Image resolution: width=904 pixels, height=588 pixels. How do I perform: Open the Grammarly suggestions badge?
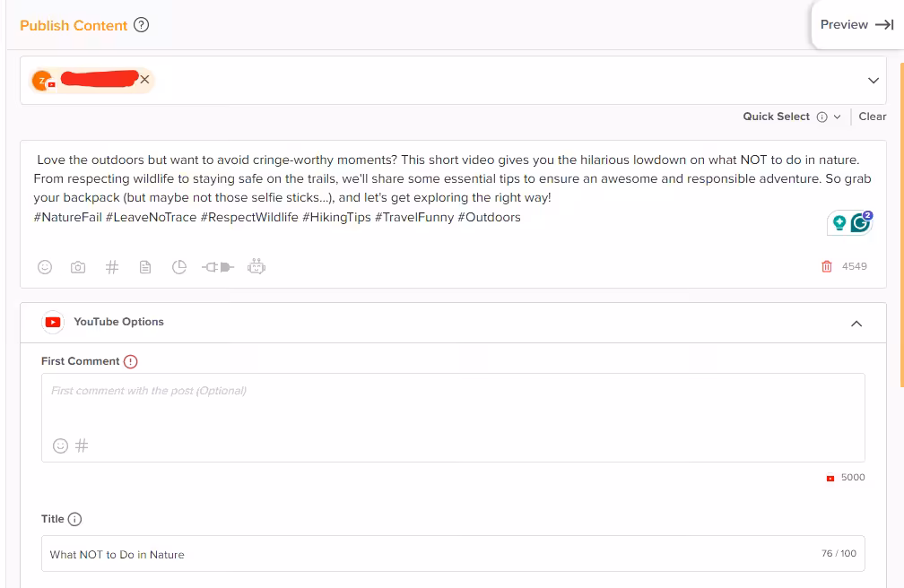(861, 222)
